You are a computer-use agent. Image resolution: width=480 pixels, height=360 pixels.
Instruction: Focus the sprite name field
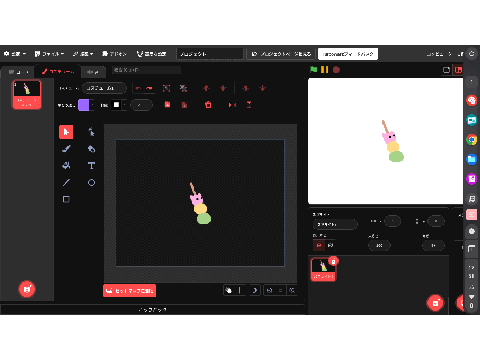pos(335,224)
